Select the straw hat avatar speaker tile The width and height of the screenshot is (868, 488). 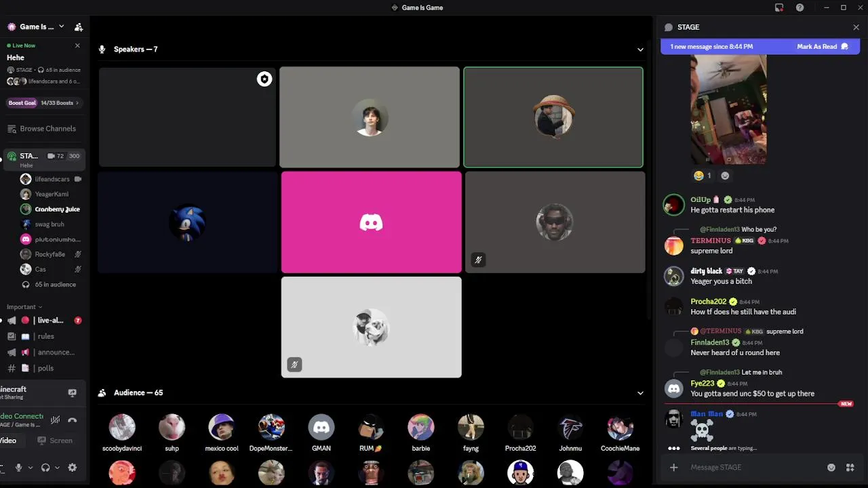tap(553, 117)
